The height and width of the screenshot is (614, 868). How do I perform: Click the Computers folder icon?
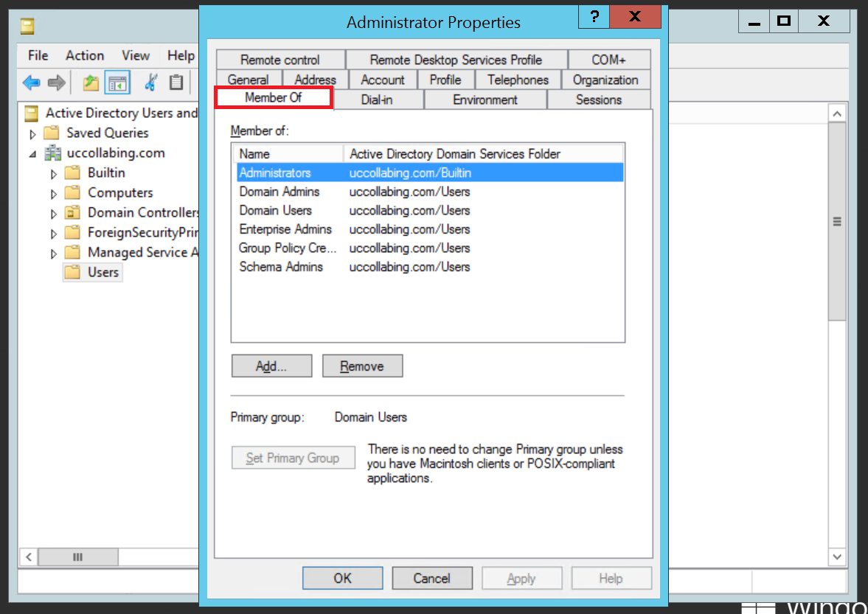[x=72, y=192]
